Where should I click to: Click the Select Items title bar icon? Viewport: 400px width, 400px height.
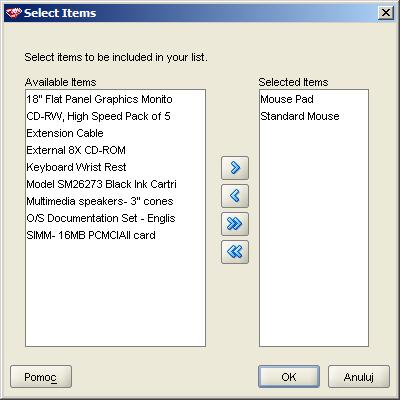point(14,13)
